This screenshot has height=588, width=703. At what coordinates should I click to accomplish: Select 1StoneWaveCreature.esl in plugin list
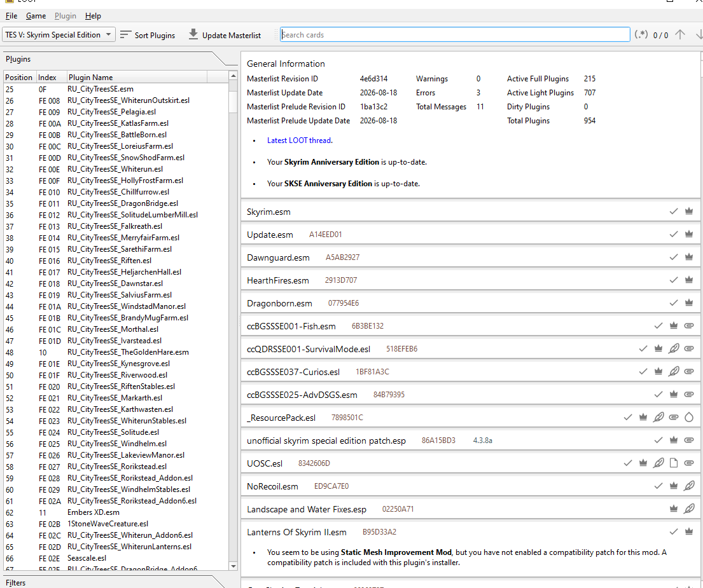coord(108,524)
